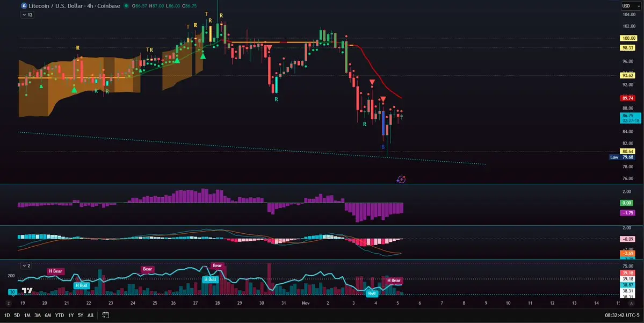Select the 1D time range
644x323 pixels.
7,315
